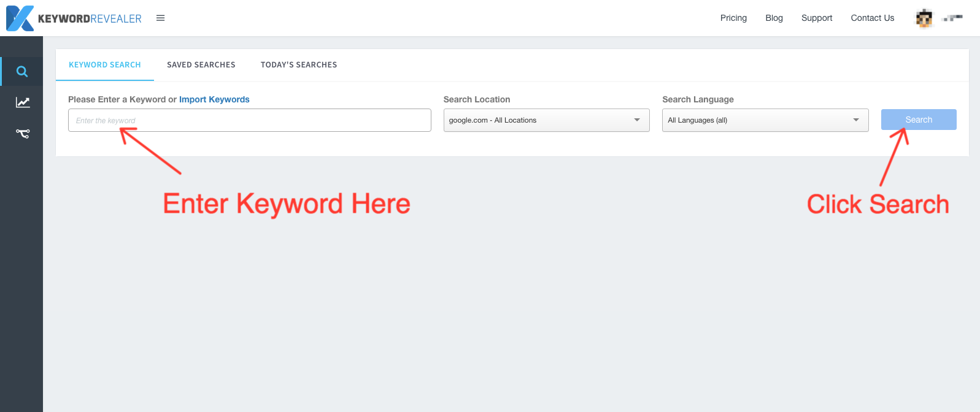Open the Contact Us link

[873, 18]
